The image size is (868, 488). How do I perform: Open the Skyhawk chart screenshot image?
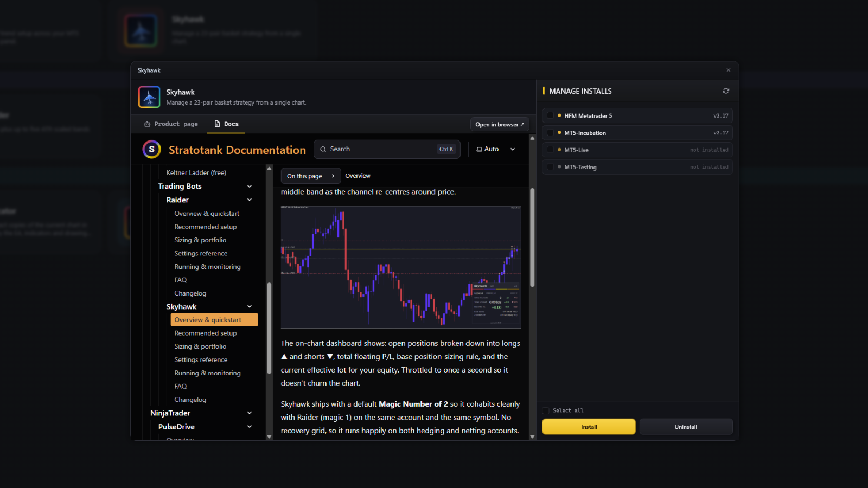[401, 267]
